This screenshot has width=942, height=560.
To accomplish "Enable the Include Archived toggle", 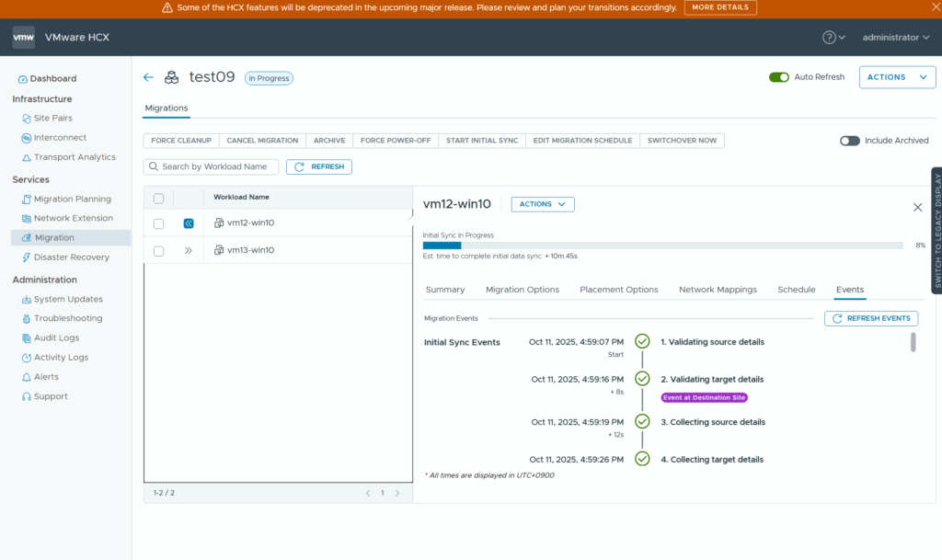I will 849,141.
